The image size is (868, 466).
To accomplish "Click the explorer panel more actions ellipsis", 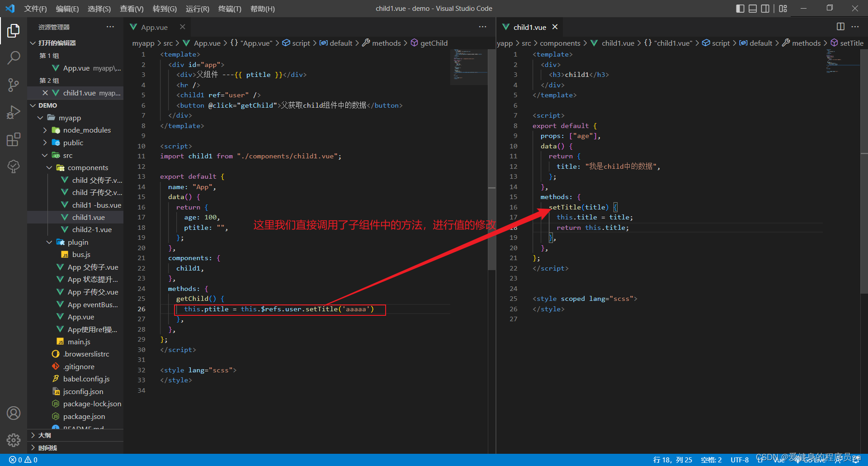I will click(110, 27).
